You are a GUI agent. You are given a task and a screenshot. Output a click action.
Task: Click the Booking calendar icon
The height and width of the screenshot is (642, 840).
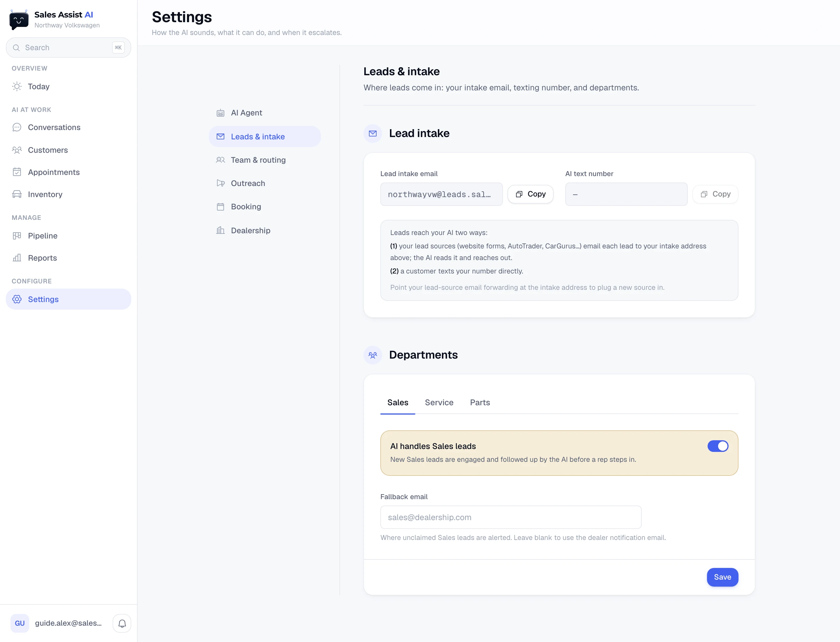coord(220,207)
